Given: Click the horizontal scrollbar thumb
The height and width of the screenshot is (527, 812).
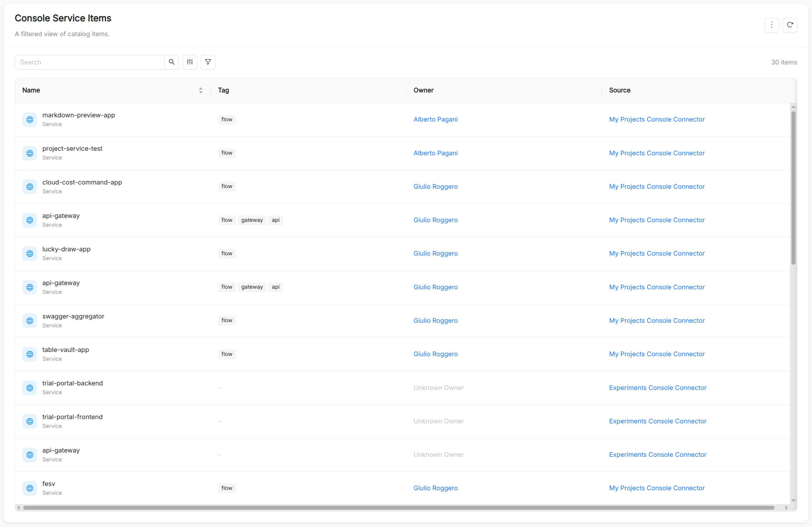Looking at the screenshot, I should [x=399, y=508].
